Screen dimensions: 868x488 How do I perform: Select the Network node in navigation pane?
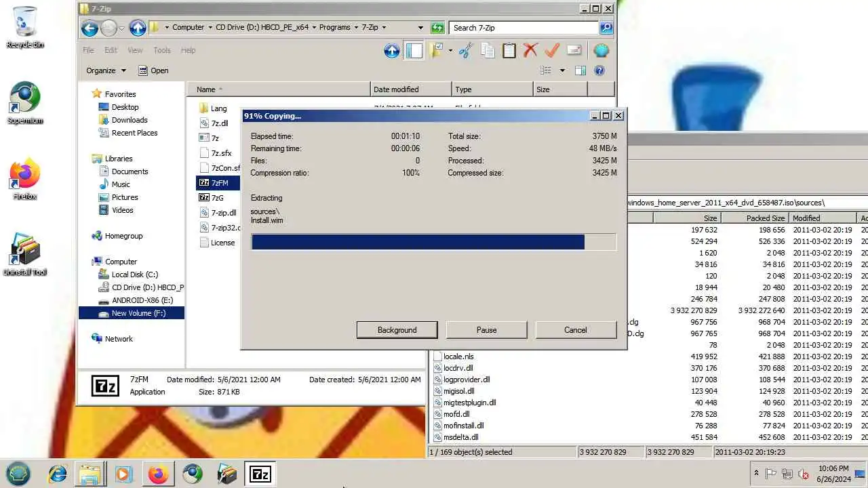tap(112, 339)
